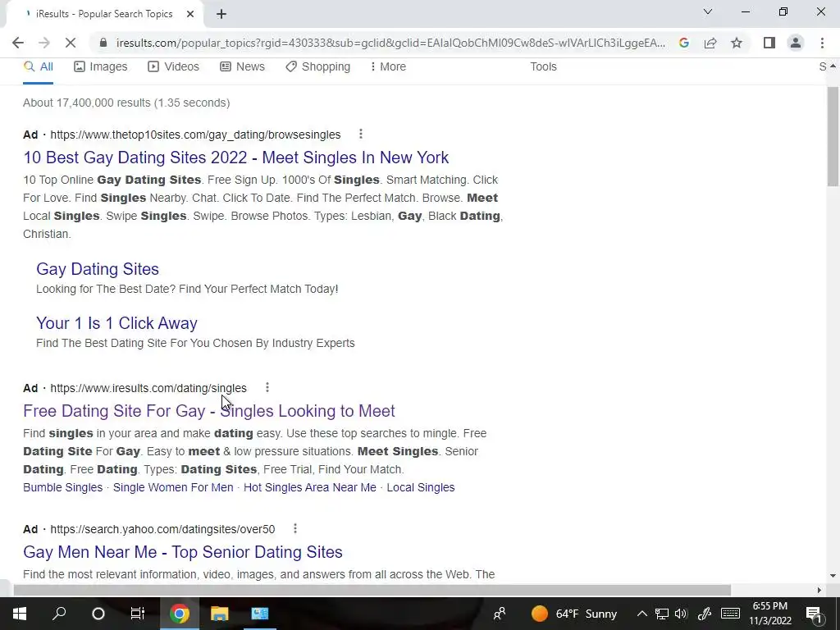Open the browser side panel
Image resolution: width=840 pixels, height=630 pixels.
point(769,43)
